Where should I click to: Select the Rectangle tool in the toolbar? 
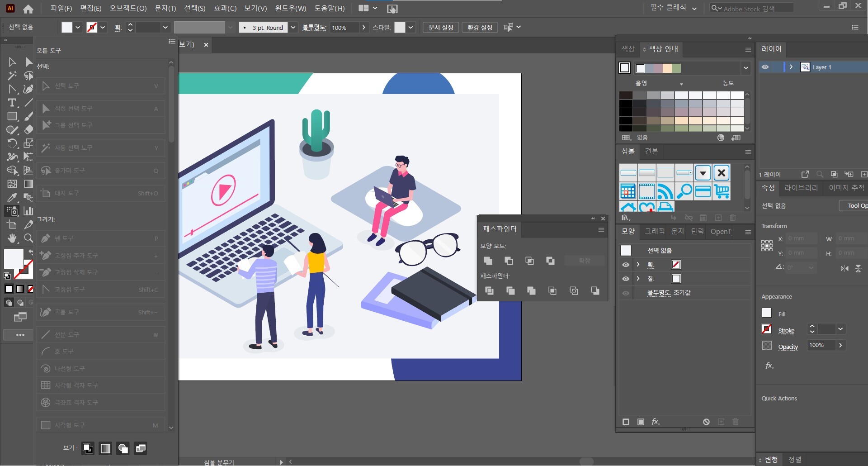[12, 116]
